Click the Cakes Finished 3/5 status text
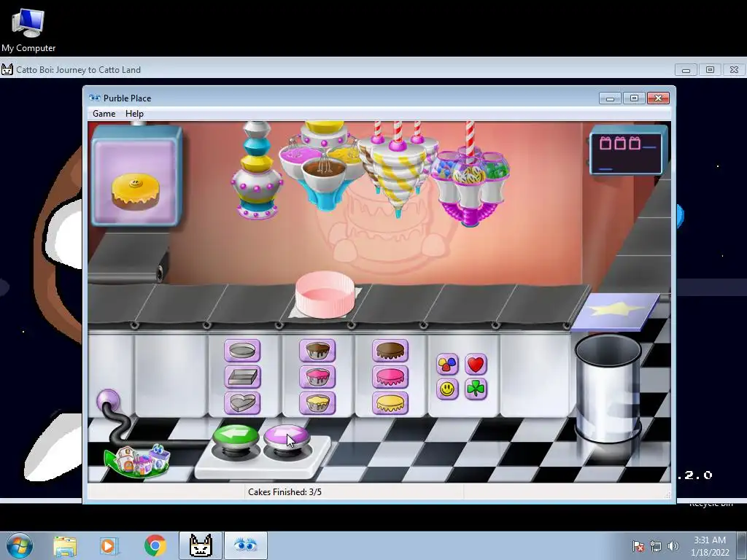This screenshot has width=747, height=560. (285, 492)
